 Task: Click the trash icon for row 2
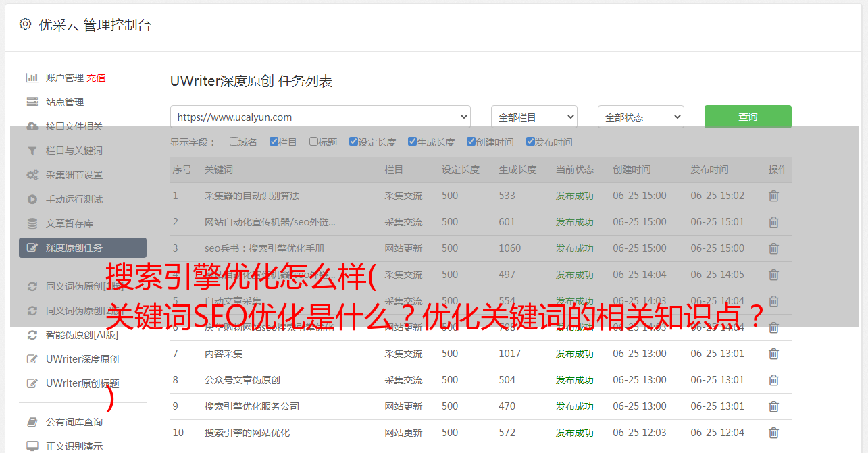point(774,222)
